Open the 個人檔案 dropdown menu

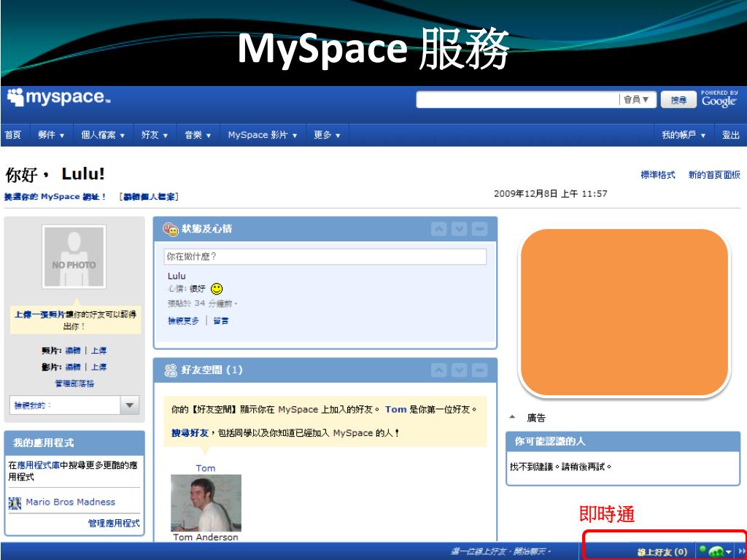pos(103,135)
